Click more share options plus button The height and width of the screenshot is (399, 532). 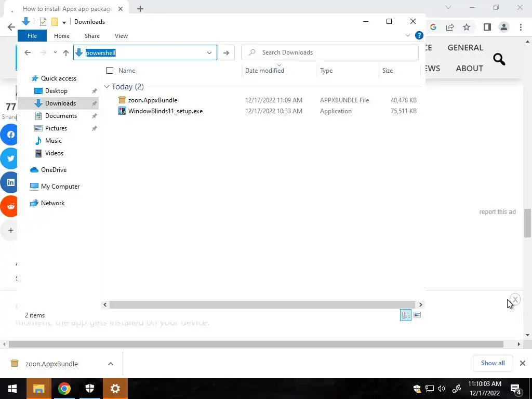pos(10,230)
